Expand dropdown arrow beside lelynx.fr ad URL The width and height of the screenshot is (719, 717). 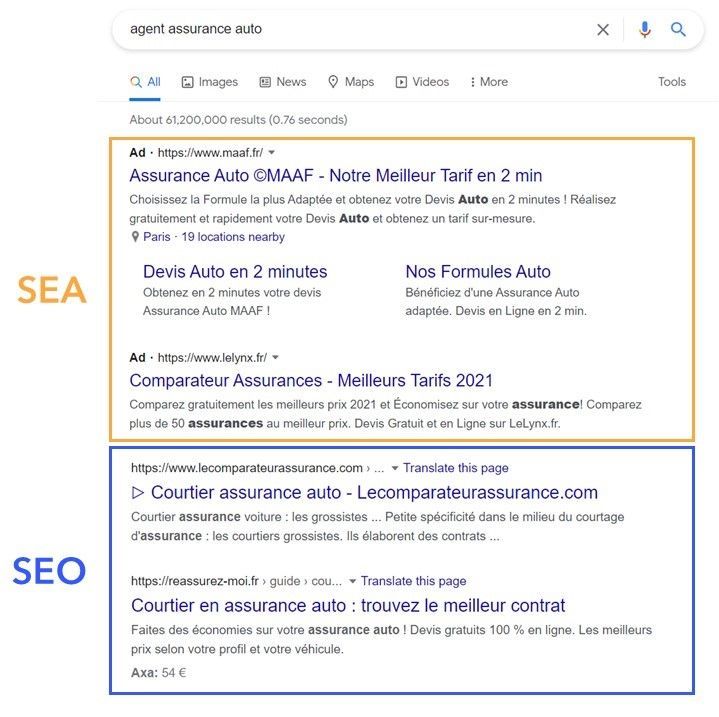coord(275,358)
